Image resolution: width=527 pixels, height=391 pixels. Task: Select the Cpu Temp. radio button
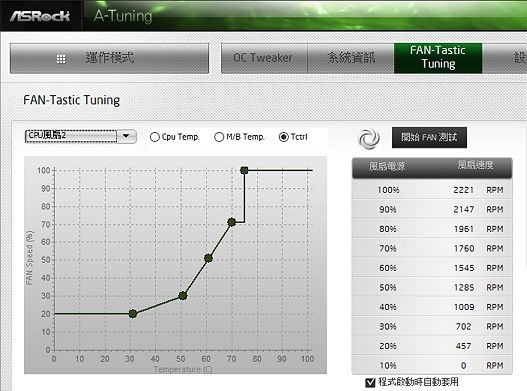[x=155, y=137]
